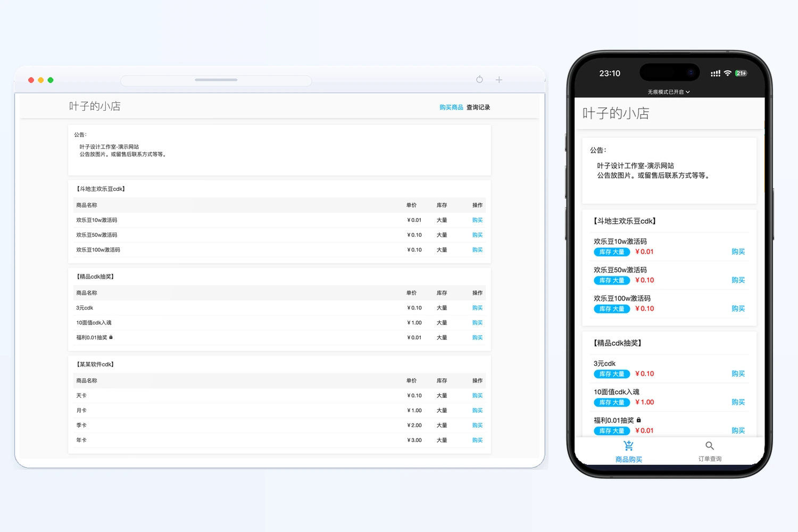Tap phone battery indicator
This screenshot has width=798, height=532.
741,73
